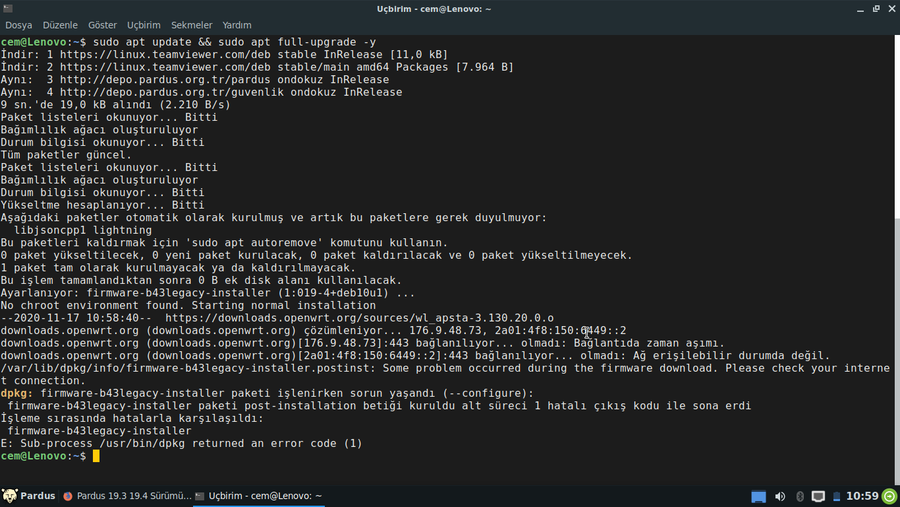Open the Sekmeler menu
900x507 pixels.
[191, 25]
